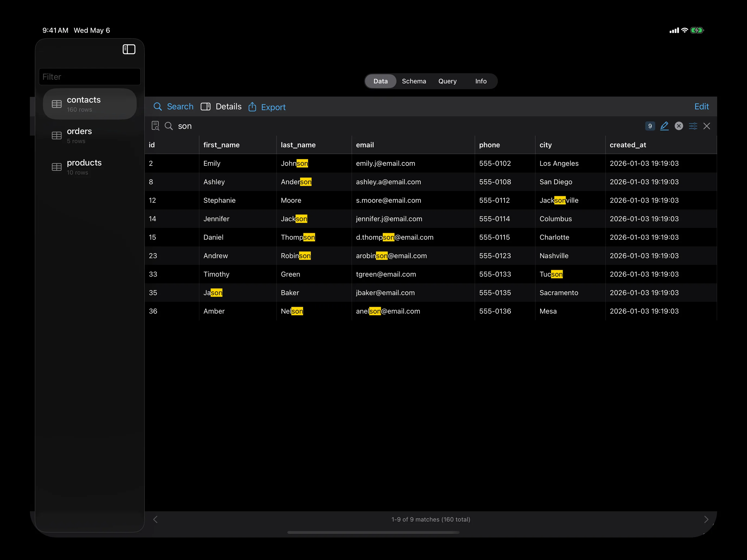Select the products table
The height and width of the screenshot is (560, 747).
[x=90, y=167]
